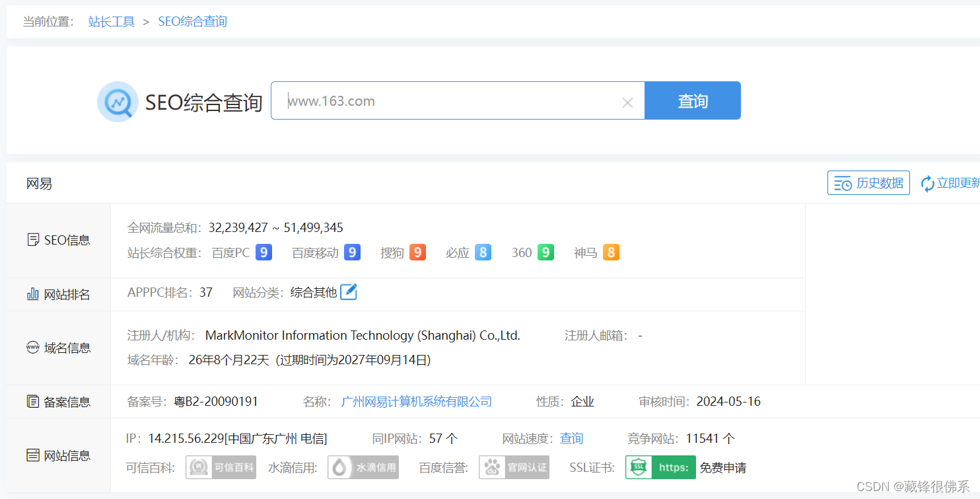Select 性质 value 企业
Viewport: 980px width, 499px height.
tap(582, 401)
